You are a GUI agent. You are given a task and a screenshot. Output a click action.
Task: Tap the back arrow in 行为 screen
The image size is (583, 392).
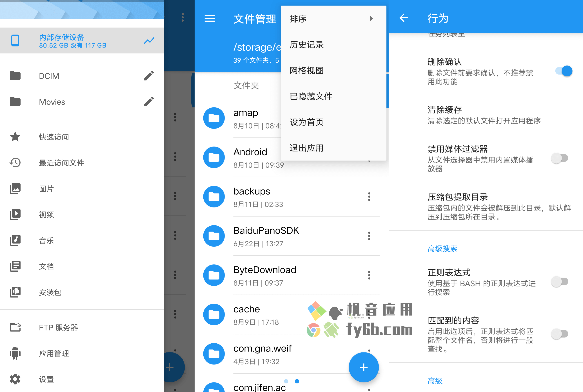(404, 18)
